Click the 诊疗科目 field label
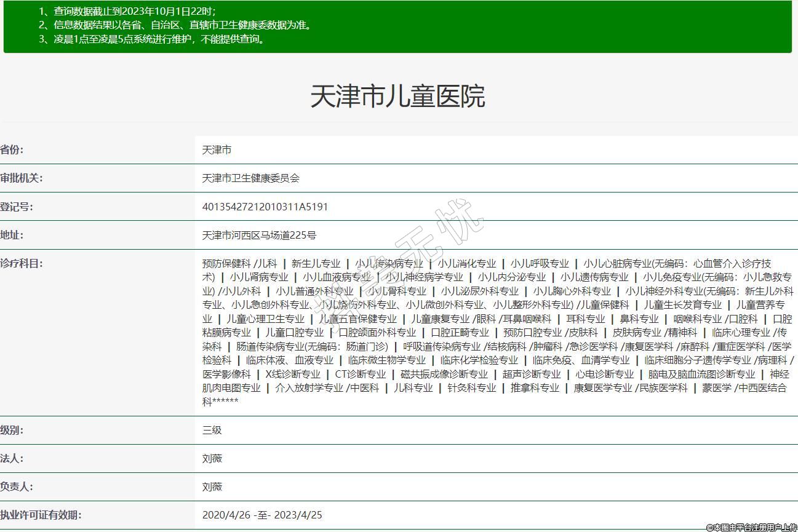Screen dimensions: 798x532 (x=21, y=263)
